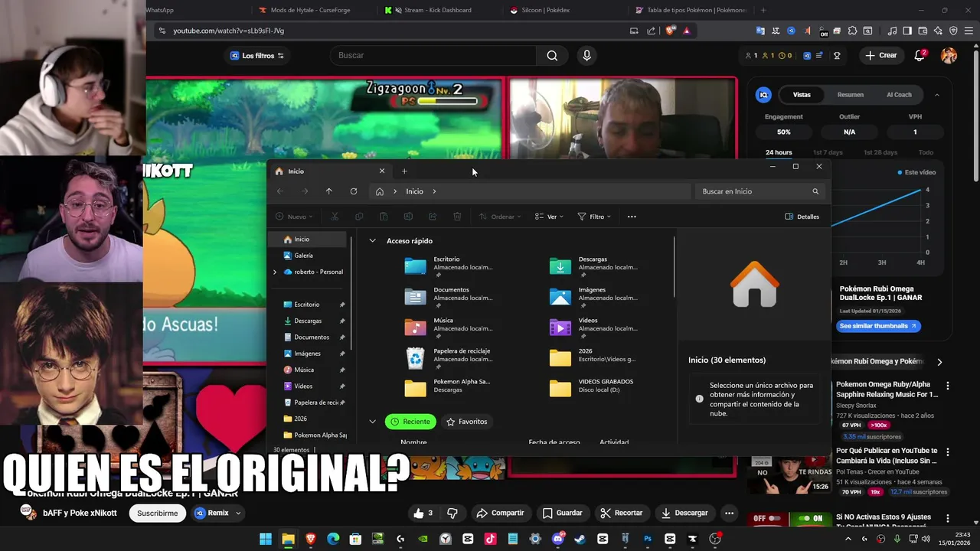
Task: Open YouTube notifications bell
Action: (920, 55)
